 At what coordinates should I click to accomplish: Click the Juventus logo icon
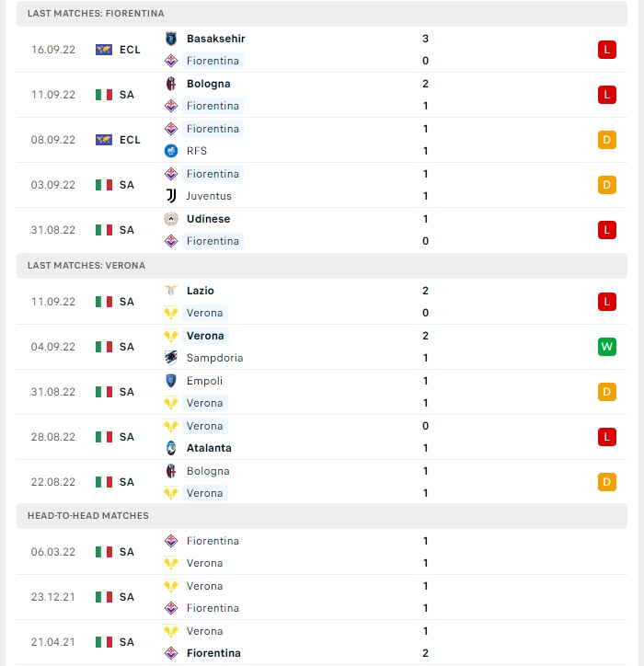(171, 196)
